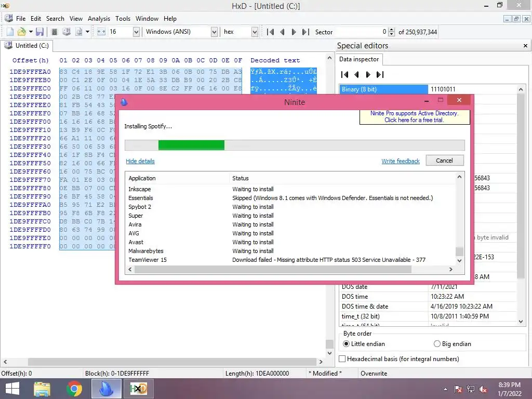Open the Windows Start button
Screen dimensions: 532x399
pos(12,389)
